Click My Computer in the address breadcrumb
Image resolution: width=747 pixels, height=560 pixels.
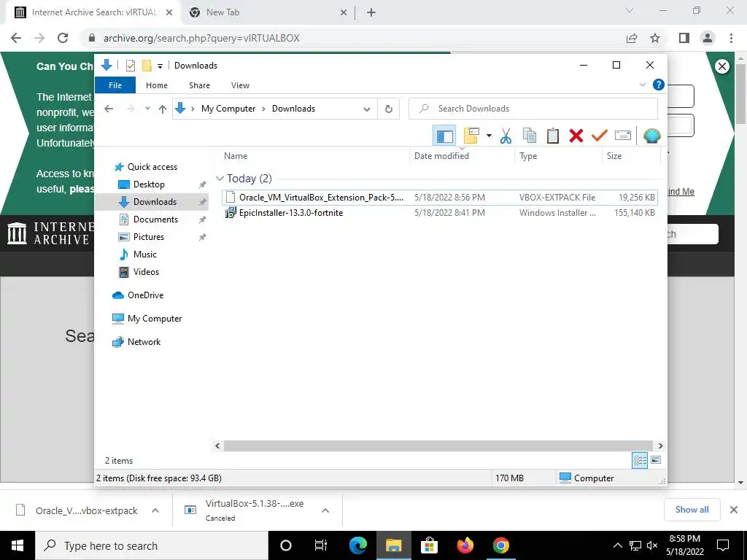click(x=228, y=109)
